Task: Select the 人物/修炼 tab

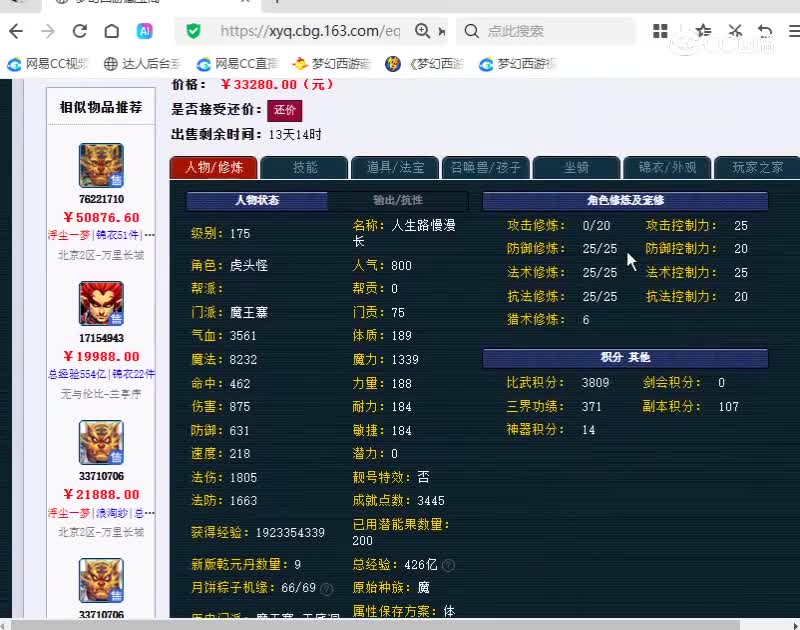Action: pos(213,167)
